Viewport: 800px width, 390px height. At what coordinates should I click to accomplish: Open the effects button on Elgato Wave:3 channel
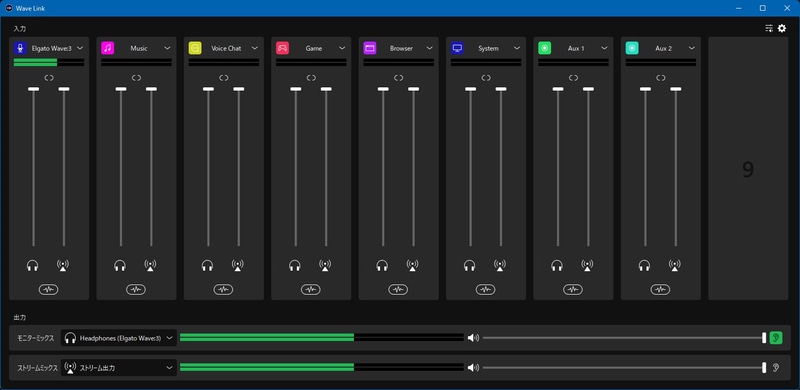pyautogui.click(x=48, y=289)
